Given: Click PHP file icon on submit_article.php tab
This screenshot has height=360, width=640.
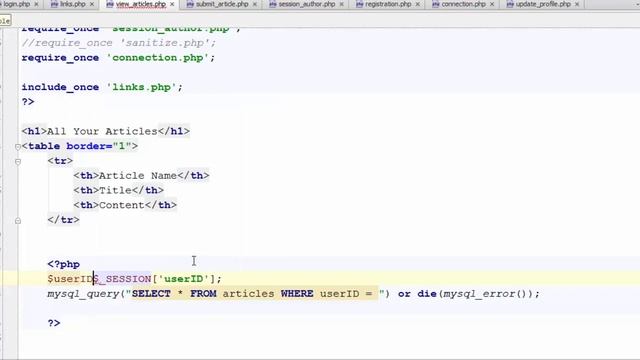Looking at the screenshot, I should tap(190, 4).
